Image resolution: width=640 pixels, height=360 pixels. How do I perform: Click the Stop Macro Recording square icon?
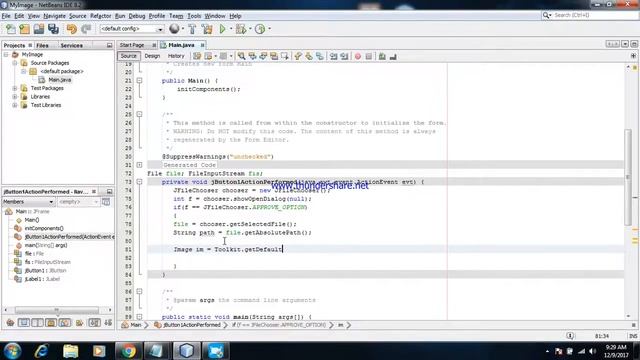(x=369, y=56)
